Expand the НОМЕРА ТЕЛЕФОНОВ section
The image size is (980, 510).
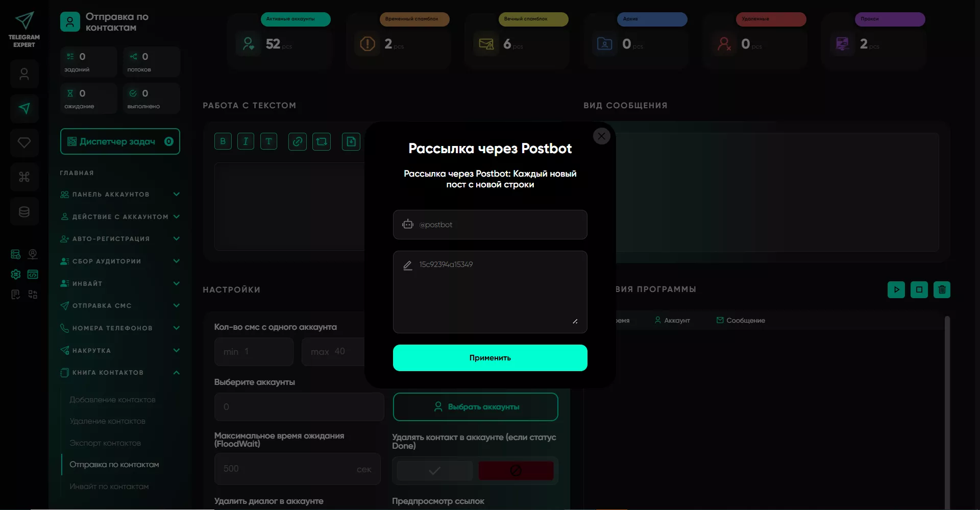[120, 328]
